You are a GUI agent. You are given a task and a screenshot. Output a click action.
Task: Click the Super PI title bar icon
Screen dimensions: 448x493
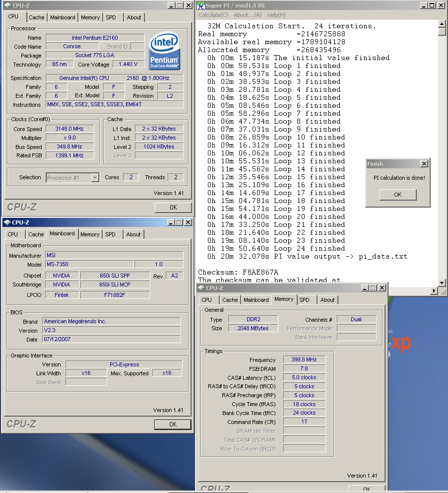[x=200, y=5]
